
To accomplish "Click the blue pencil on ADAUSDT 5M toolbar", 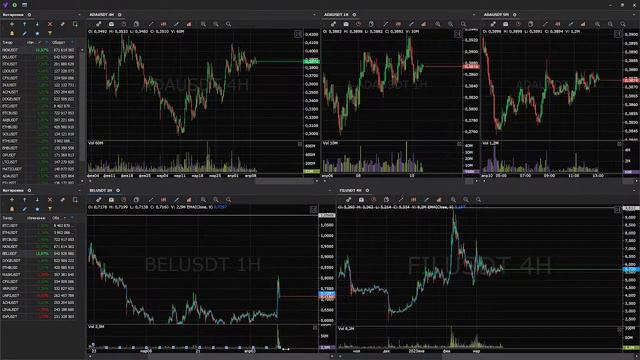I will (x=570, y=24).
